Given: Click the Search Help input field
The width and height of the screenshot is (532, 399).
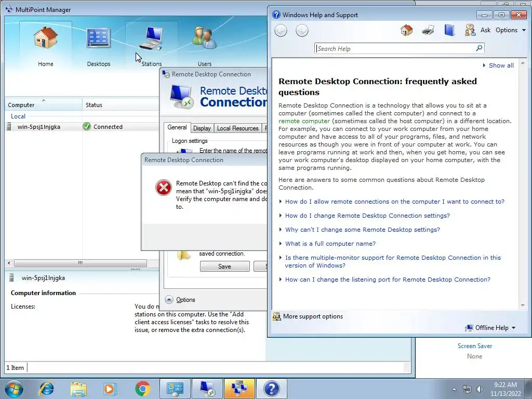Looking at the screenshot, I should [x=395, y=48].
